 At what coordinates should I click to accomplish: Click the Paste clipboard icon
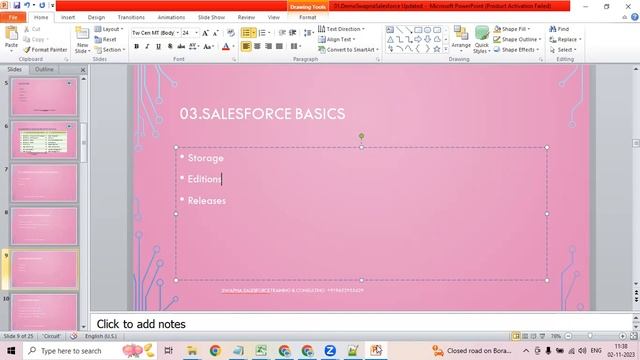click(11, 33)
